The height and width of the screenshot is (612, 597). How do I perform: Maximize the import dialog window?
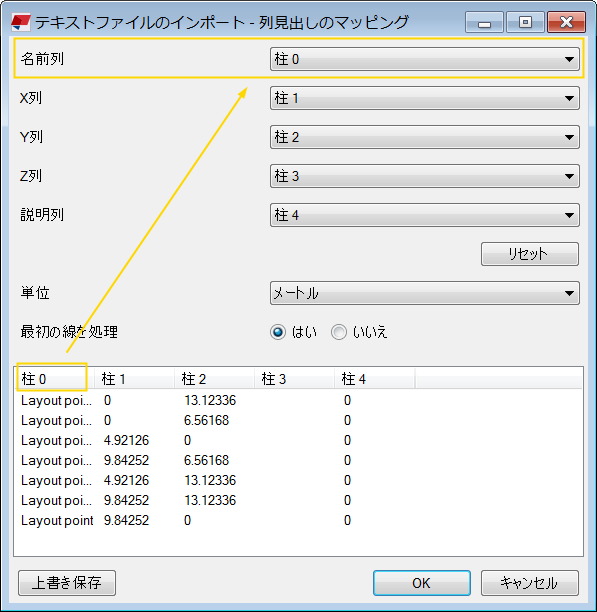click(x=525, y=22)
